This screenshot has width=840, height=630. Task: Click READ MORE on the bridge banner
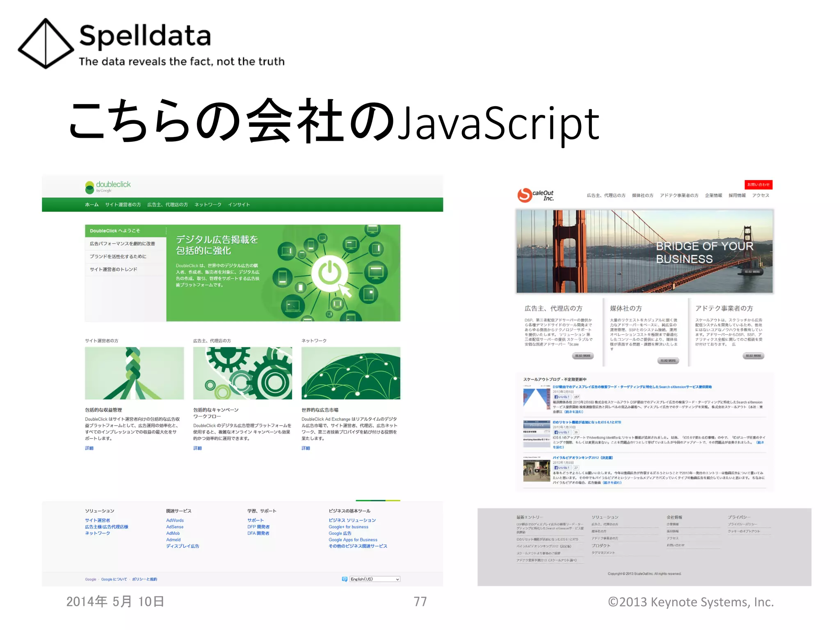click(753, 272)
